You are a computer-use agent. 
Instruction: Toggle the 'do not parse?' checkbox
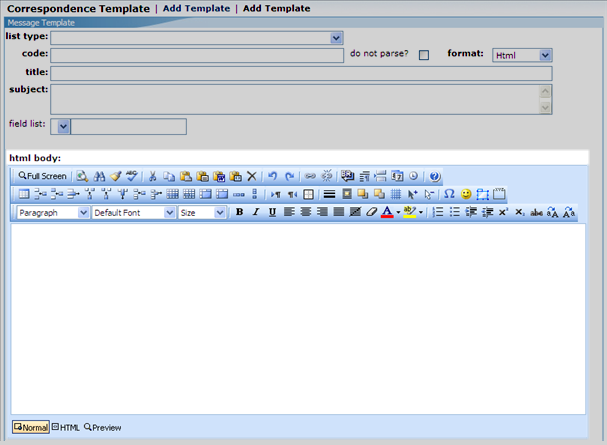click(424, 55)
